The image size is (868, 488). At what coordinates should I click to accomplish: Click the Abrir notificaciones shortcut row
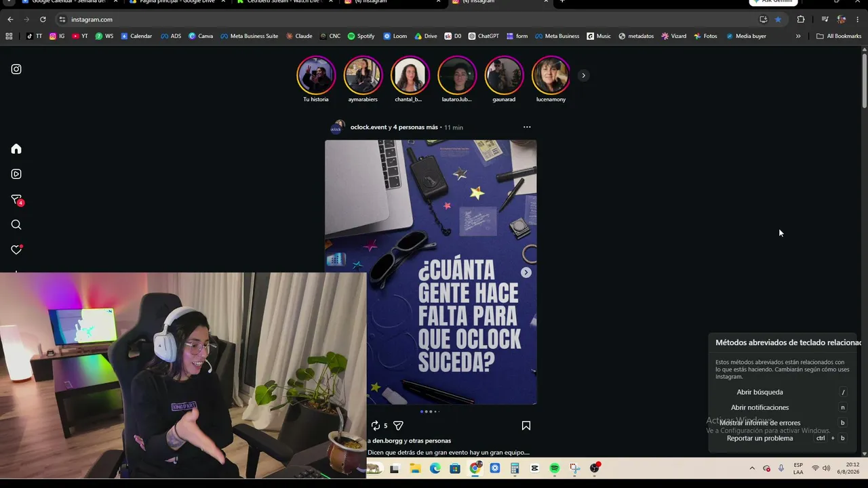pyautogui.click(x=783, y=407)
